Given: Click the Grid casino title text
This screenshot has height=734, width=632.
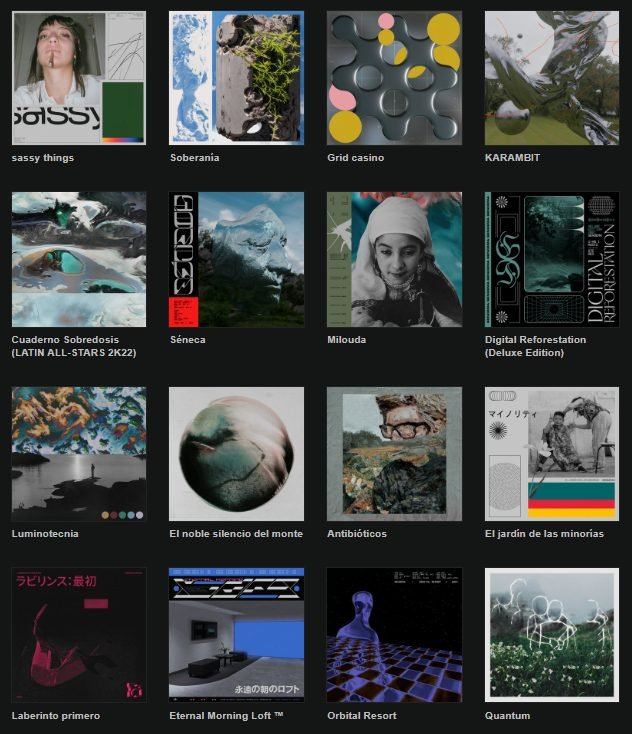Looking at the screenshot, I should (355, 158).
